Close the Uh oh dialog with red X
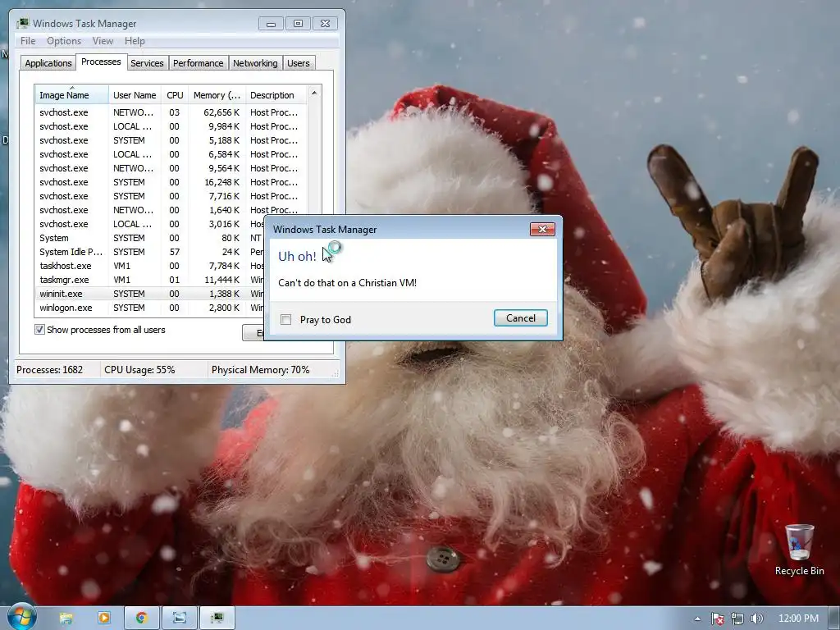Screen dimensions: 840x630 tap(542, 230)
